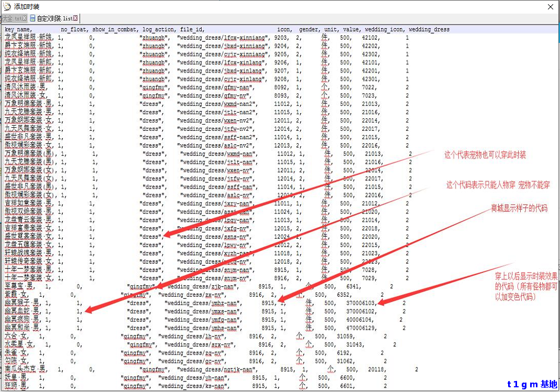
Task: Click the key_name column header text
Action: (18, 29)
